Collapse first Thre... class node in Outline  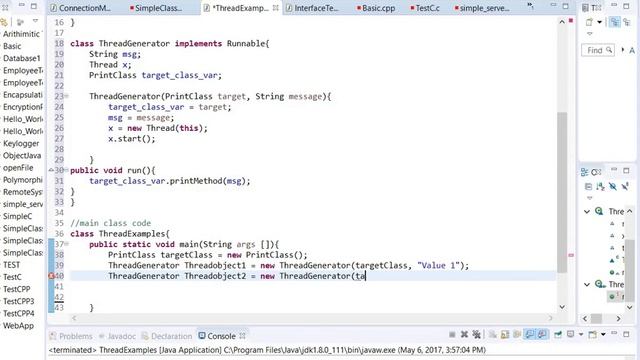click(x=587, y=211)
